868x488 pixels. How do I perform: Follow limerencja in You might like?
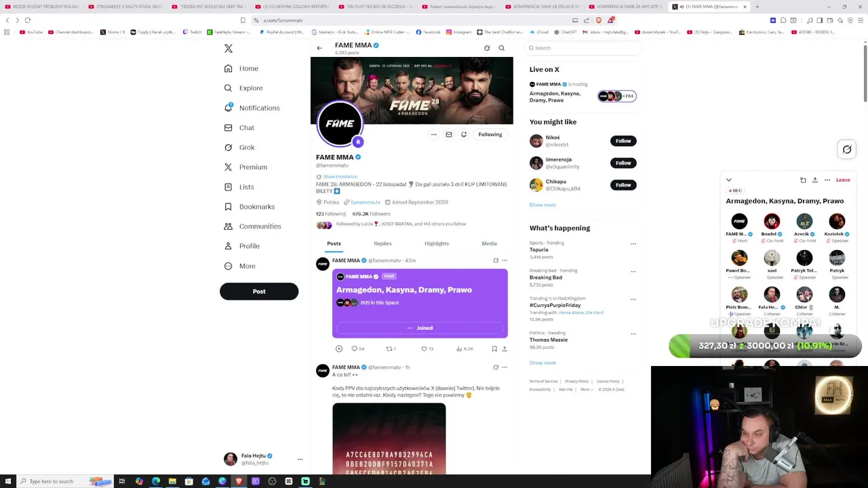623,163
